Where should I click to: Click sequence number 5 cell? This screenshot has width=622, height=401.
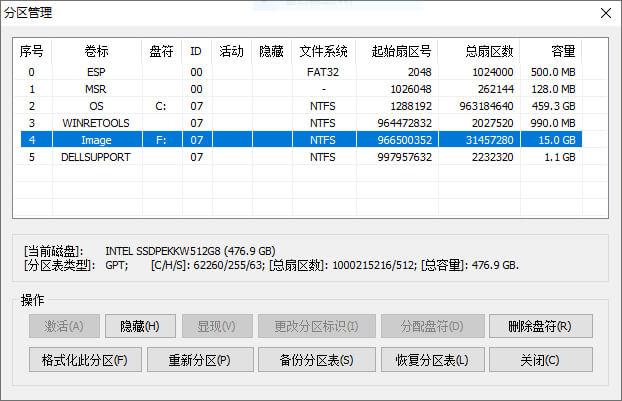click(32, 157)
